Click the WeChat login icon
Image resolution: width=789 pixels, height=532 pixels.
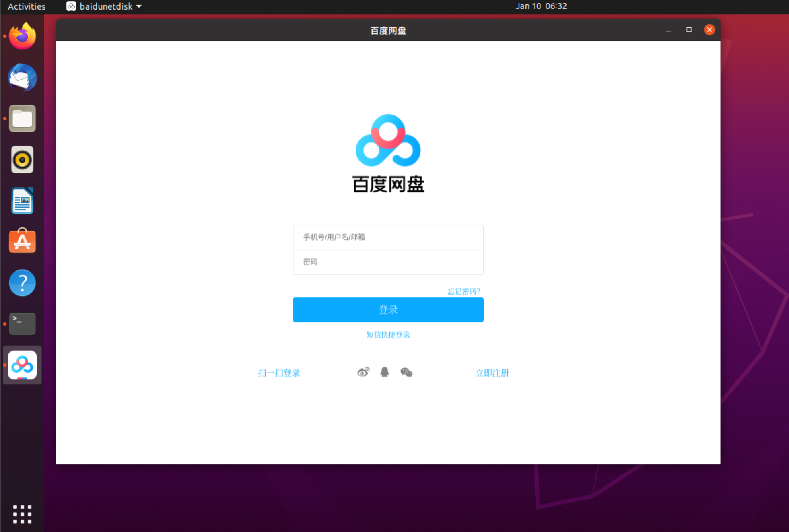click(406, 372)
